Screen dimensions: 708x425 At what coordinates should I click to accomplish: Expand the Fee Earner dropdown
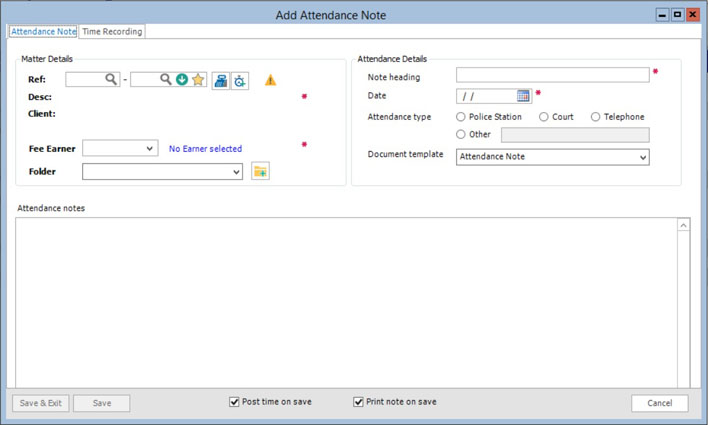150,149
